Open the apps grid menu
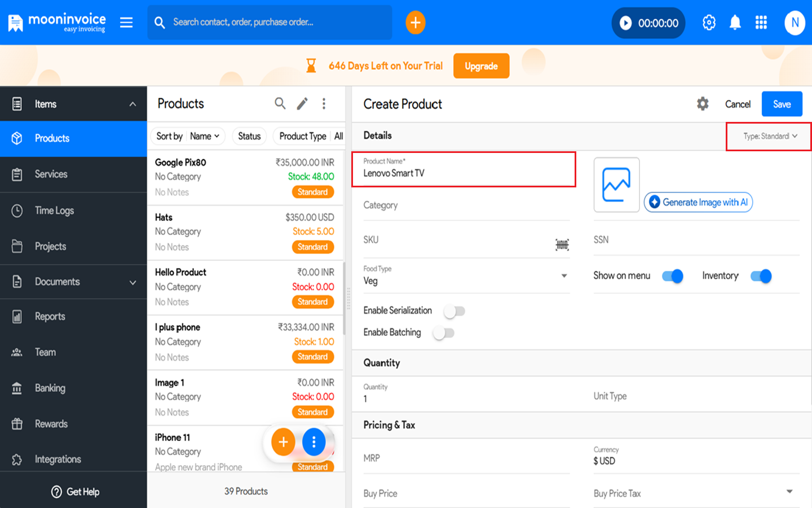Viewport: 812px width, 508px height. tap(761, 23)
